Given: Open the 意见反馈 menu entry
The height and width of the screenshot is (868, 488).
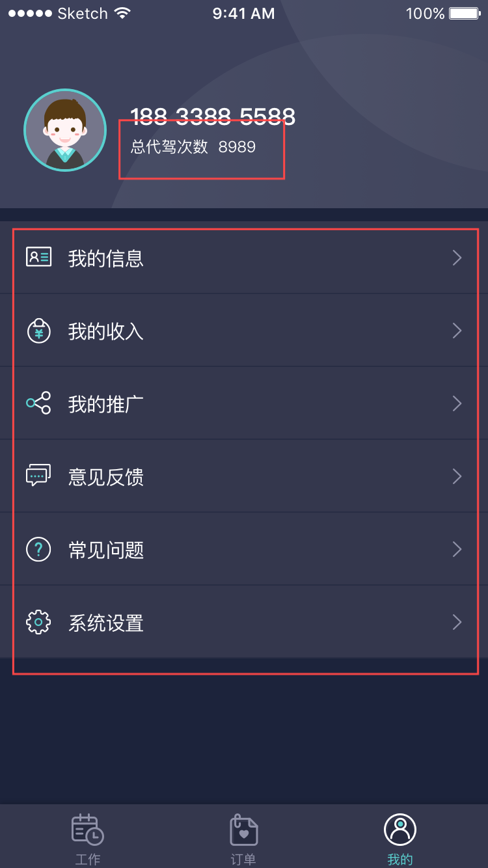Looking at the screenshot, I should pyautogui.click(x=244, y=476).
